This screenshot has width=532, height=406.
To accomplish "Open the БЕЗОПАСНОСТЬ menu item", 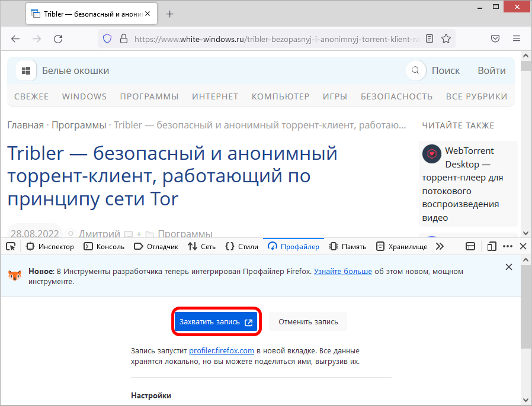I will pos(396,96).
